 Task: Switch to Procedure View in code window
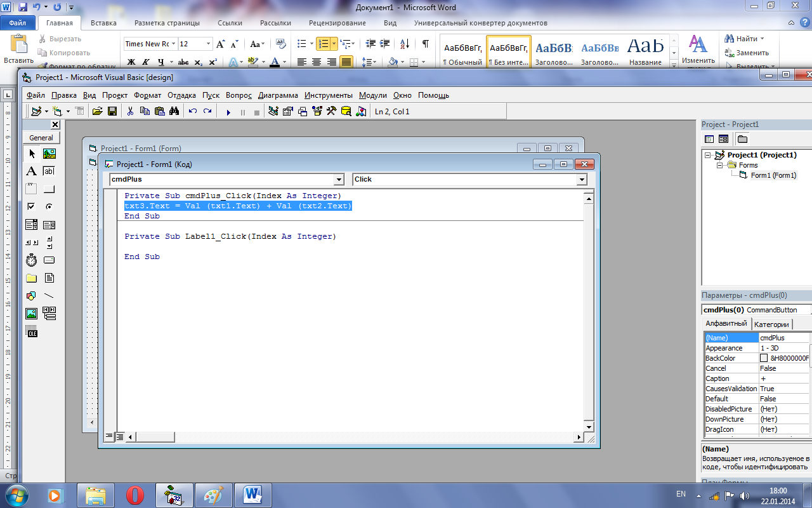click(x=109, y=437)
